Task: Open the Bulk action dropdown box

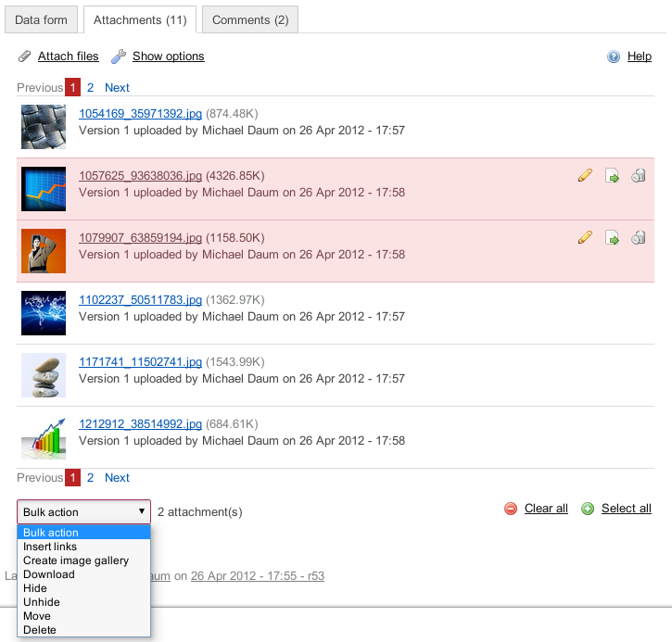Action: pos(83,511)
